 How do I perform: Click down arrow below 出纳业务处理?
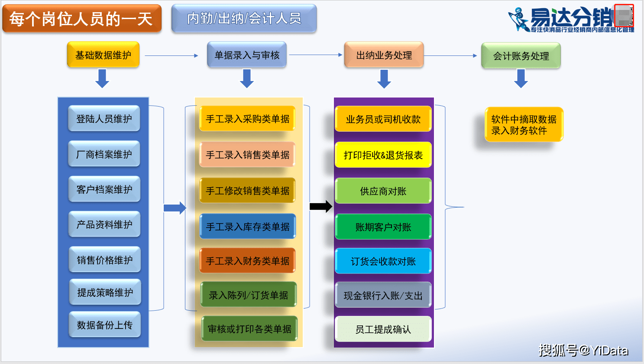(384, 79)
